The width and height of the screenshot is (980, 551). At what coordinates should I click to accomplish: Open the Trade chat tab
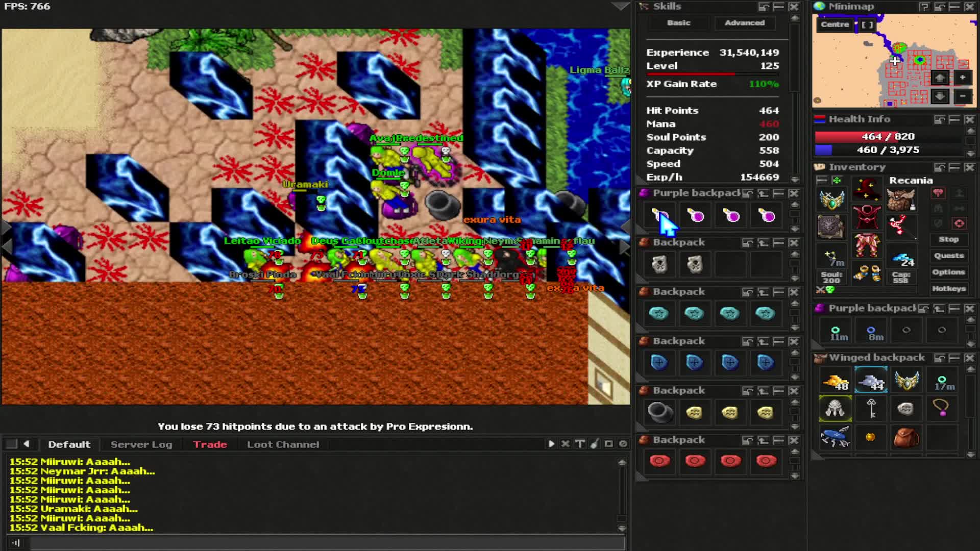[x=210, y=444]
